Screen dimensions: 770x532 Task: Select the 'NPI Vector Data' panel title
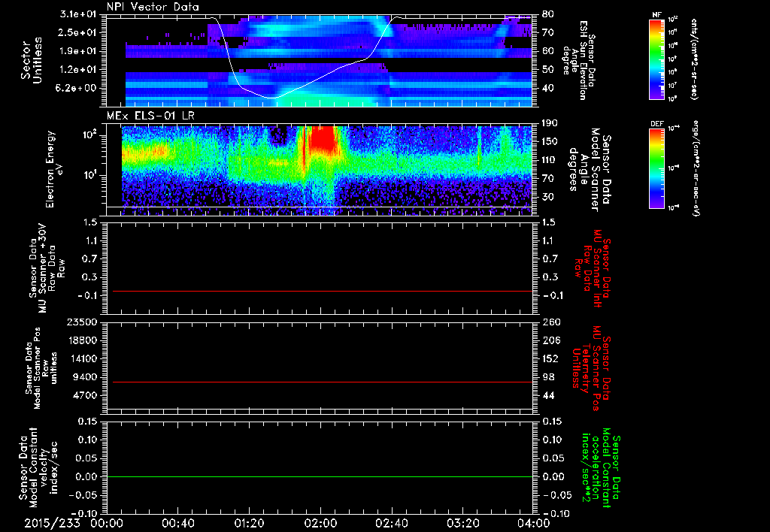point(153,7)
